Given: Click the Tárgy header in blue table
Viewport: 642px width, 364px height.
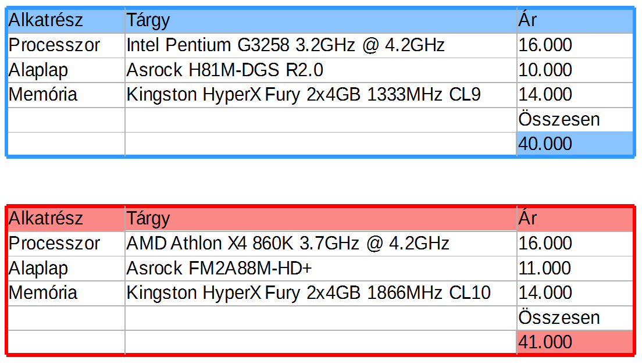Looking at the screenshot, I should (148, 20).
